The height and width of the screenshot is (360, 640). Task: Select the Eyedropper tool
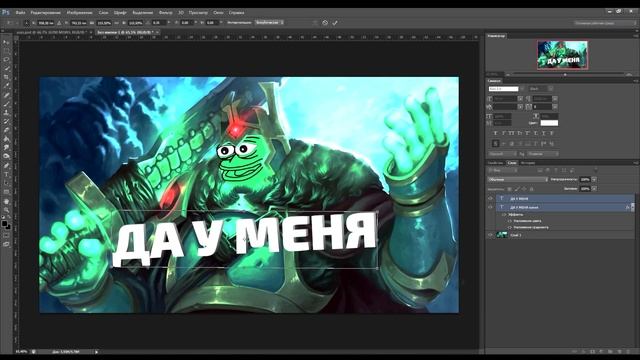6,86
